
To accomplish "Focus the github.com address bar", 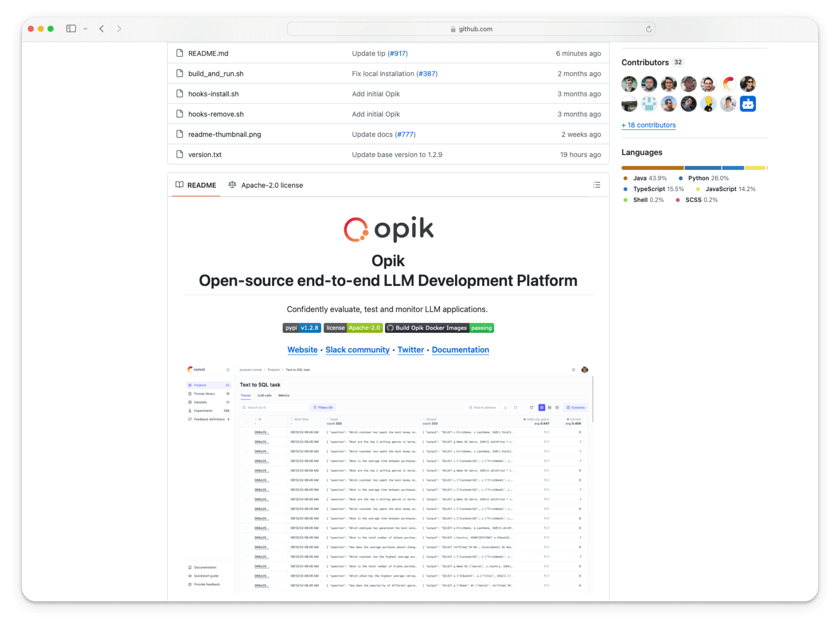I will pos(471,29).
